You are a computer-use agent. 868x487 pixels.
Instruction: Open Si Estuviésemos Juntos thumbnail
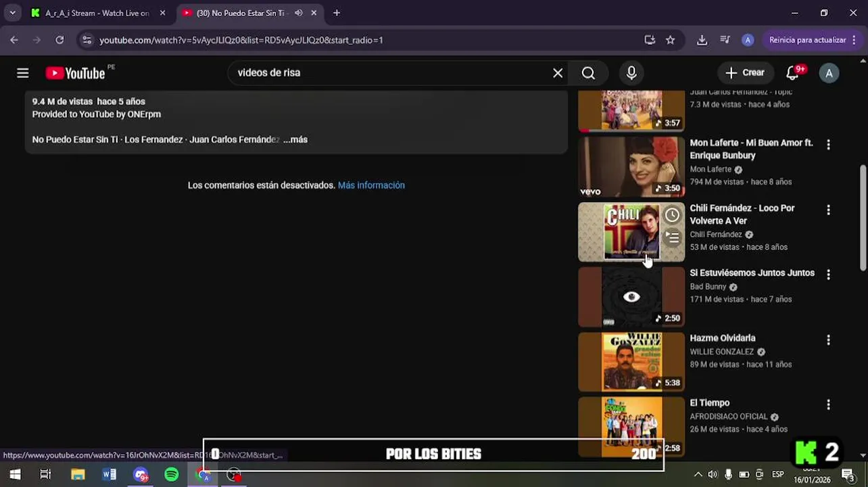tap(631, 297)
